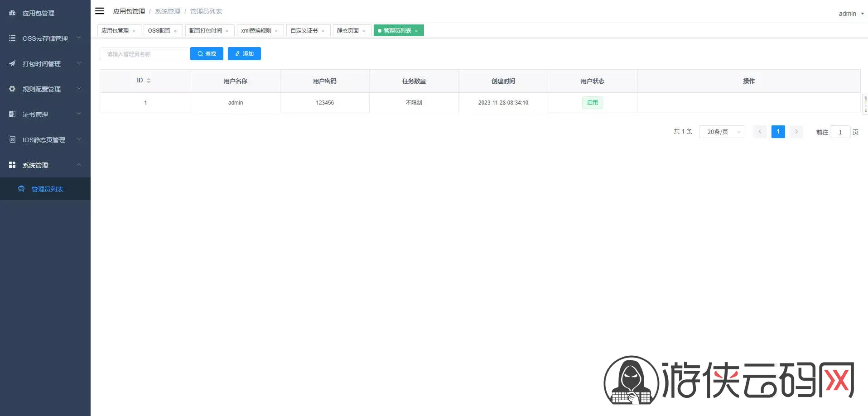This screenshot has height=416, width=868.
Task: Close the xml替换规则 tab
Action: click(276, 31)
